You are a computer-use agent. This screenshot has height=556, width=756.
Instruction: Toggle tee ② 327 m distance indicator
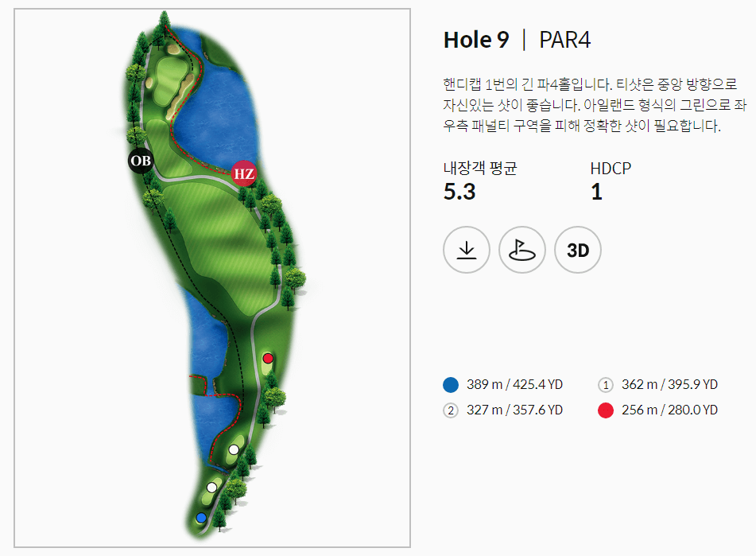[x=452, y=410]
